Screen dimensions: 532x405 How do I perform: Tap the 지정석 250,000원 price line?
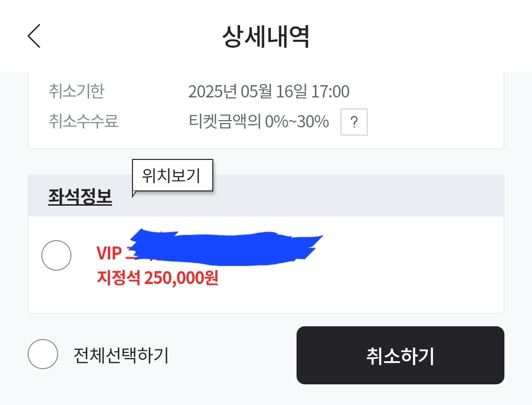pyautogui.click(x=157, y=279)
